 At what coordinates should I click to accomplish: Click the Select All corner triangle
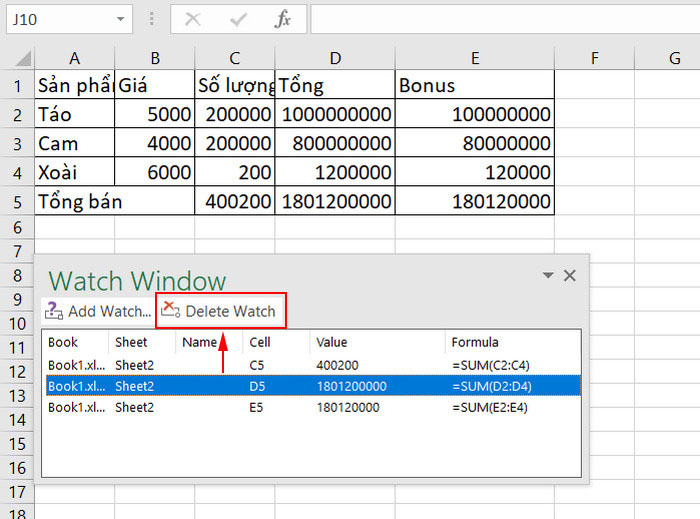[x=23, y=58]
